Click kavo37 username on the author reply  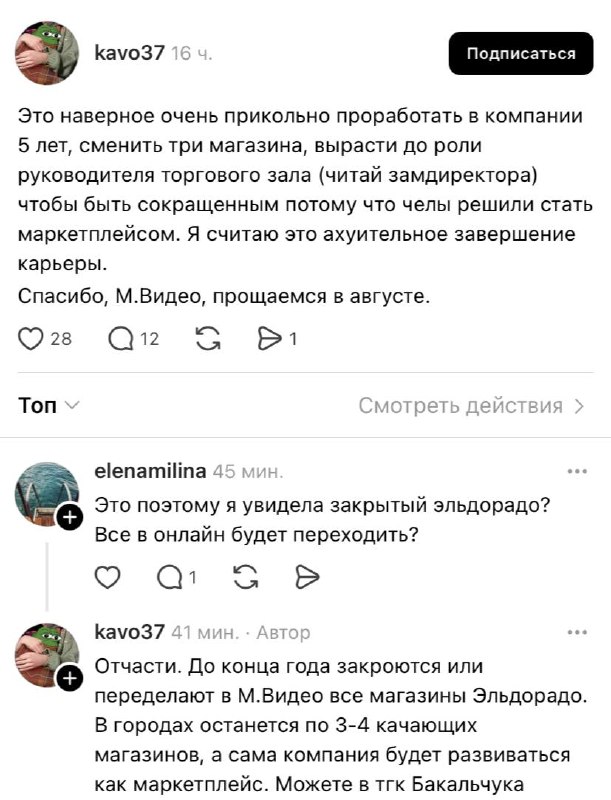click(x=128, y=632)
